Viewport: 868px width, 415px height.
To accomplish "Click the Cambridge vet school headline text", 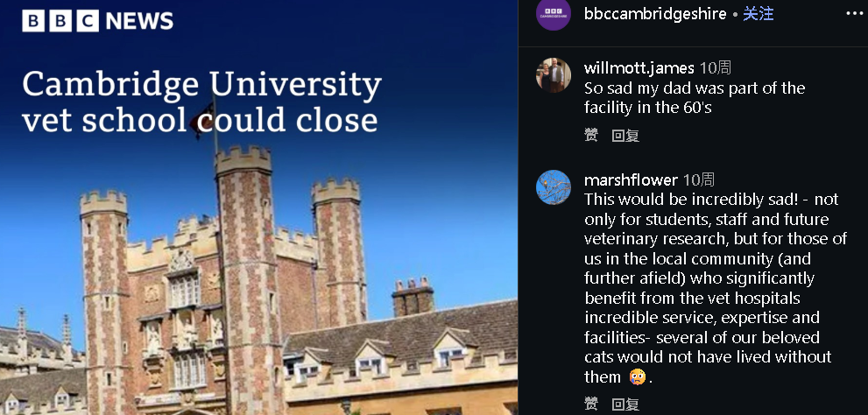I will point(201,102).
